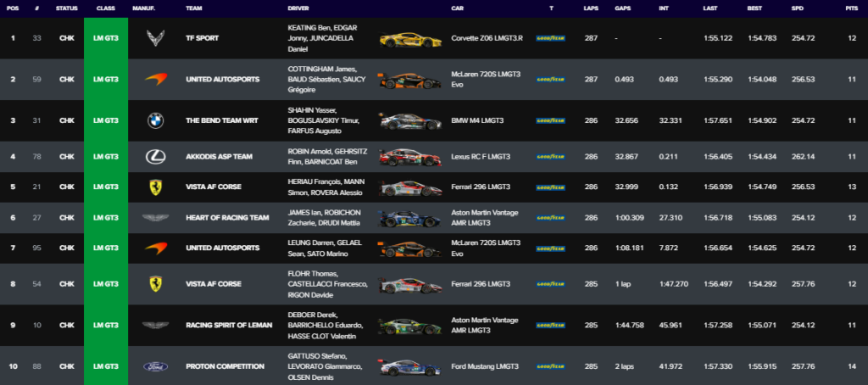Viewport: 868px width, 385px height.
Task: Click the gap value 1:00.309
Action: coord(630,218)
